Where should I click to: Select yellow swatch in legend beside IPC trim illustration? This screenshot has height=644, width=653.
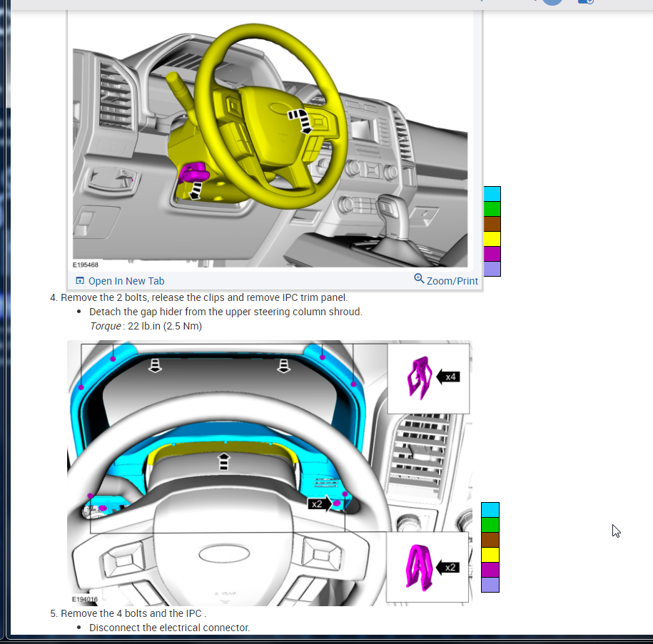point(490,555)
